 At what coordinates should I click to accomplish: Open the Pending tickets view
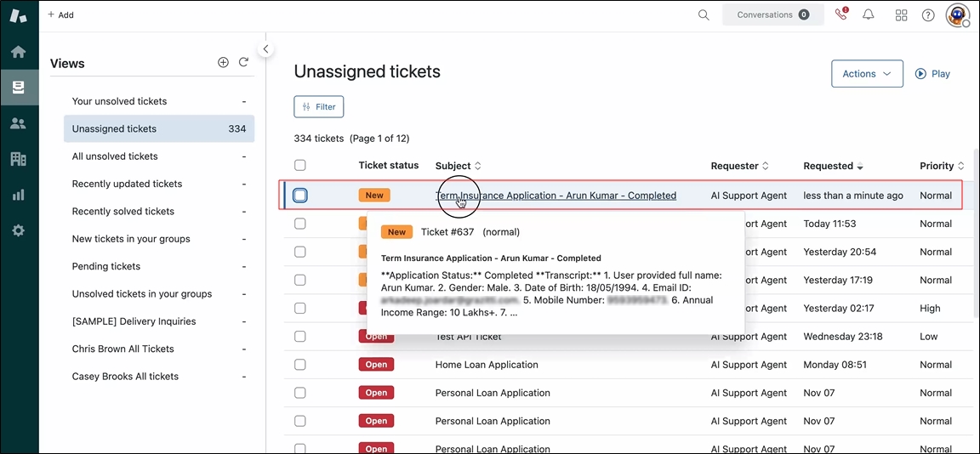(x=106, y=266)
